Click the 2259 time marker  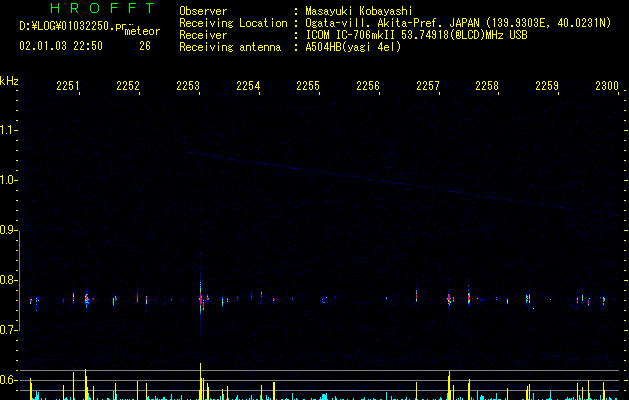[547, 85]
